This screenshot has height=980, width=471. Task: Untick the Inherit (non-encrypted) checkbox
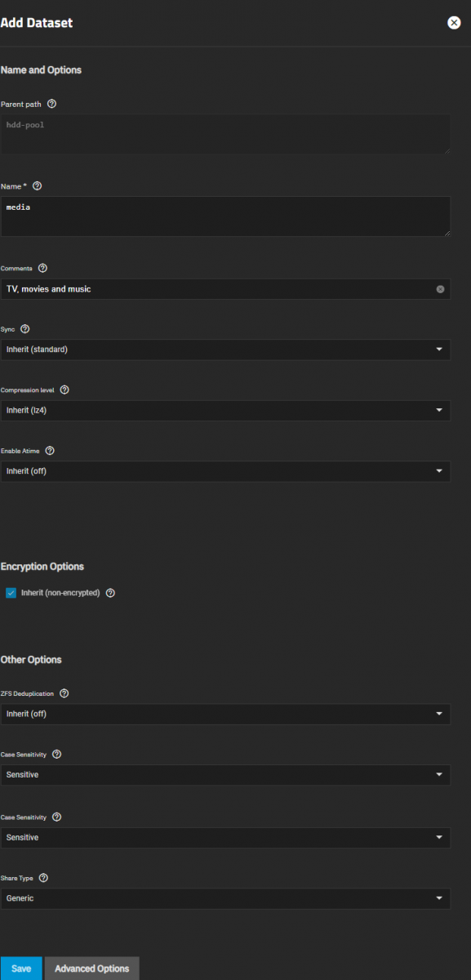click(11, 593)
